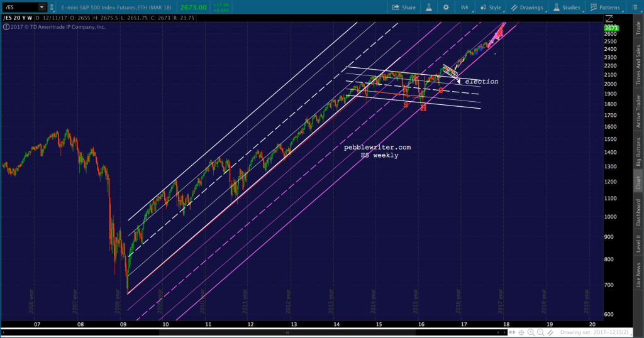
Task: Click the /ES symbol input field
Action: (x=21, y=7)
